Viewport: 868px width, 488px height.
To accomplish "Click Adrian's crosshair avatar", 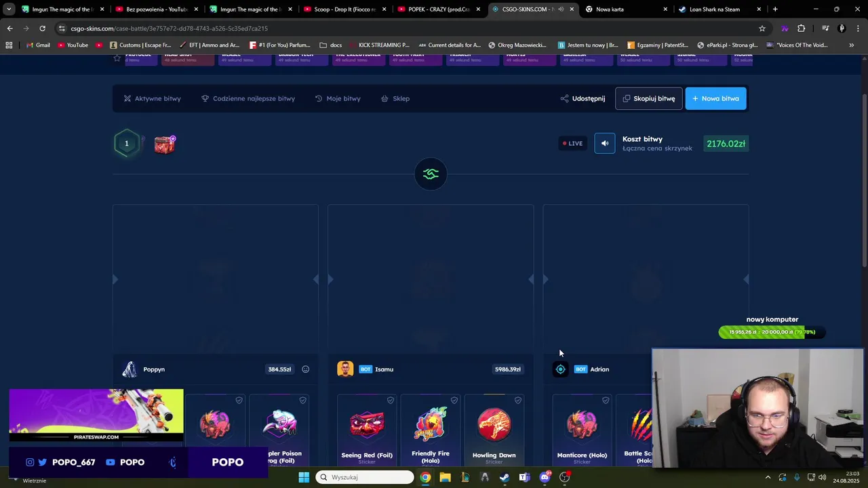I will tap(560, 369).
